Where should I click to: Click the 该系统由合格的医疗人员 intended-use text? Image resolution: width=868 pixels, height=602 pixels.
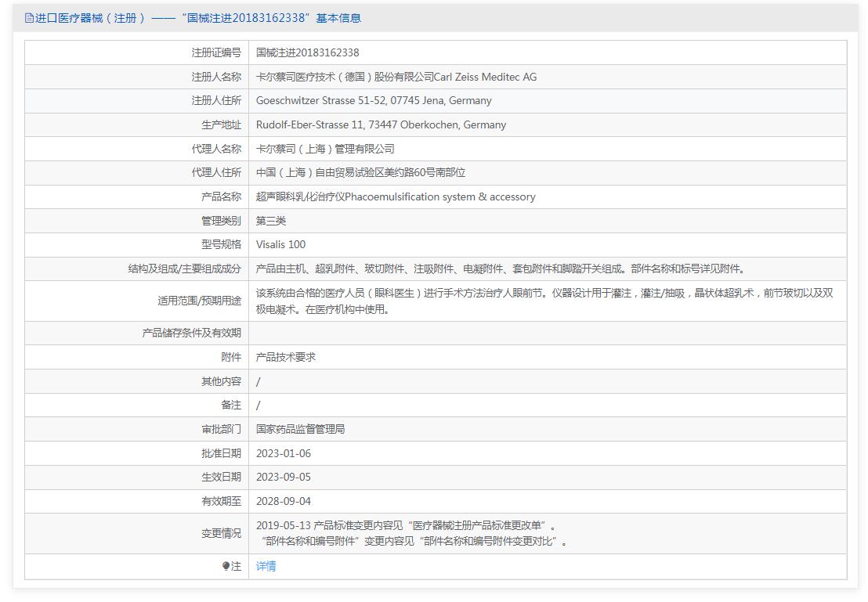click(544, 301)
